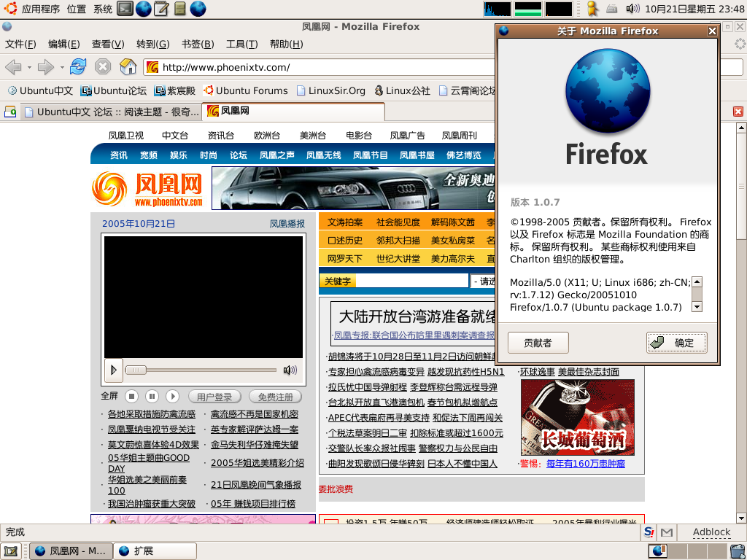Screen dimensions: 747x560
Task: Open the 文件(F) menu
Action: [20, 44]
